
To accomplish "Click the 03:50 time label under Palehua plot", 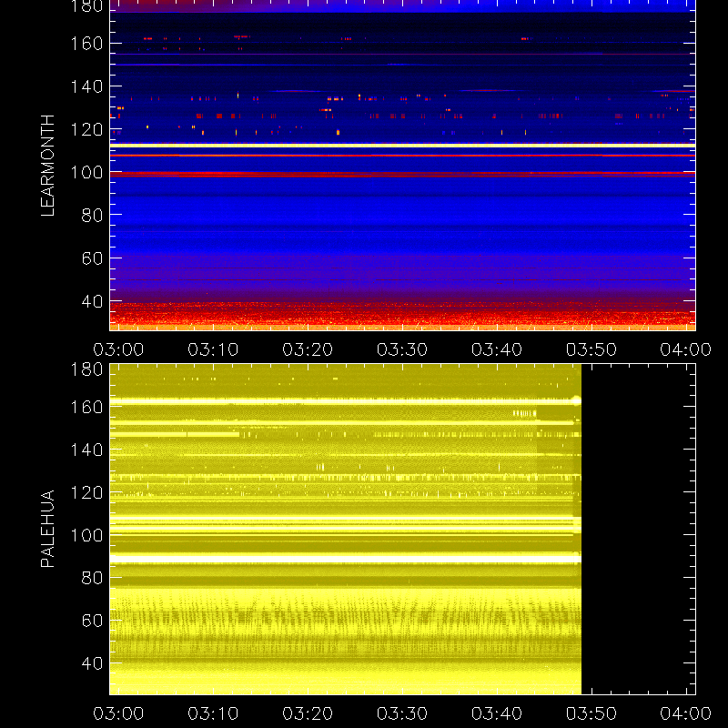I will click(591, 713).
